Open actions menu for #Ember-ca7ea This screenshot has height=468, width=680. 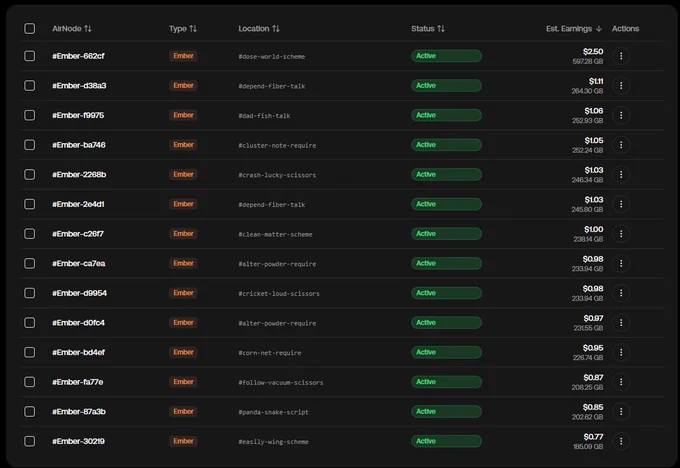click(x=621, y=263)
